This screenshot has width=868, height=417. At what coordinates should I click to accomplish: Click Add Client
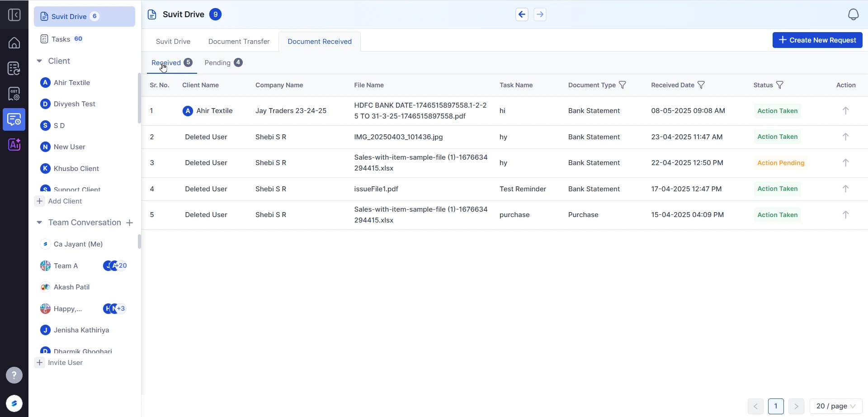pyautogui.click(x=59, y=201)
